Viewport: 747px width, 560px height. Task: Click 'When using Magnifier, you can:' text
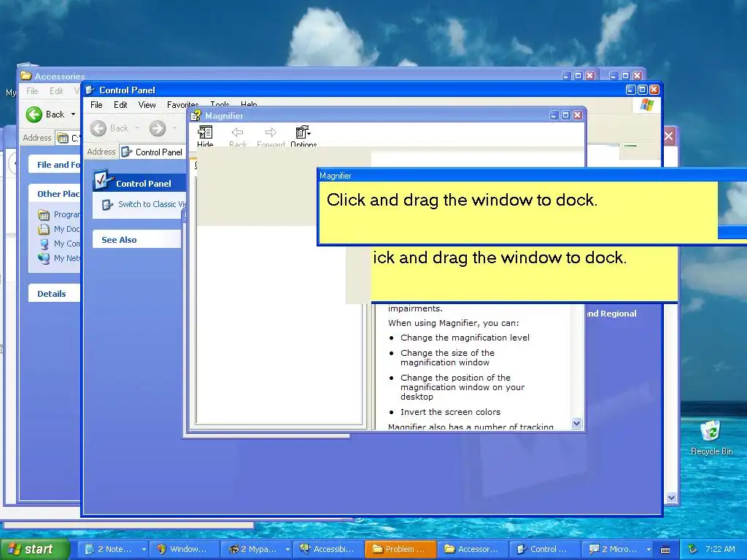[454, 323]
